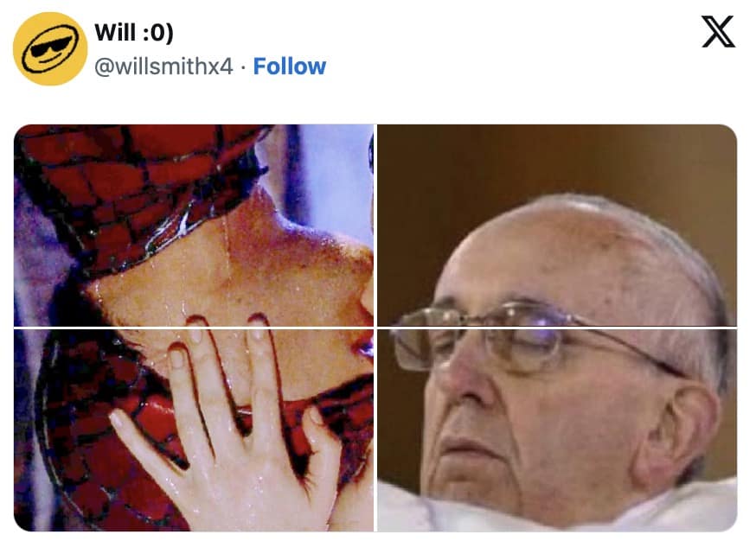Screen dimensions: 756x541
Task: Open the X logo in corner
Action: coord(718,32)
